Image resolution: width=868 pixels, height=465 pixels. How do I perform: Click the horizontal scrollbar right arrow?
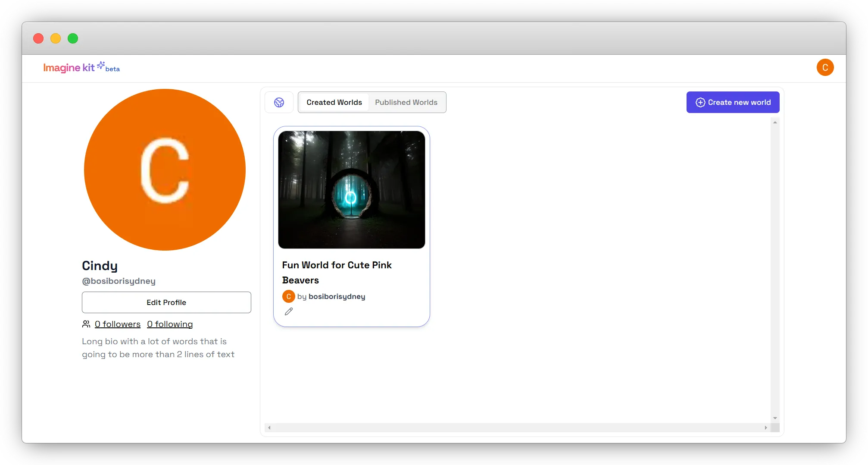[765, 427]
